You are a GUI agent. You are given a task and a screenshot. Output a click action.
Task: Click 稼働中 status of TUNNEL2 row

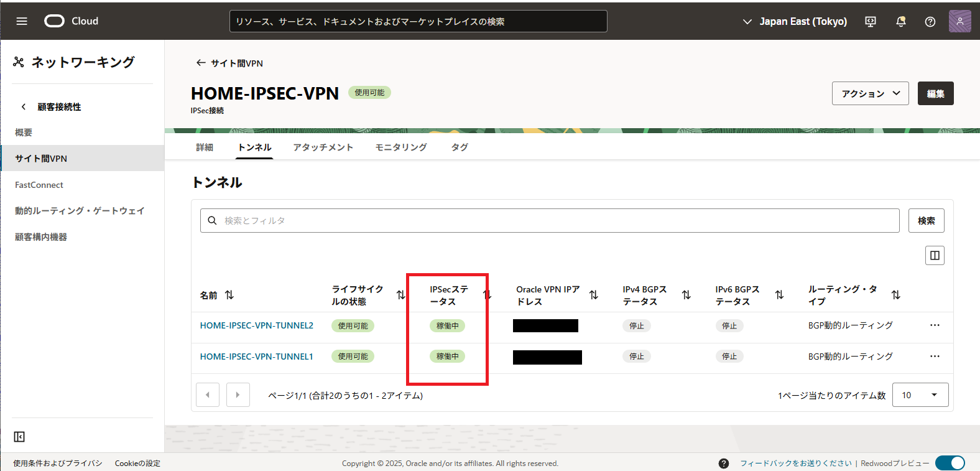pos(447,325)
